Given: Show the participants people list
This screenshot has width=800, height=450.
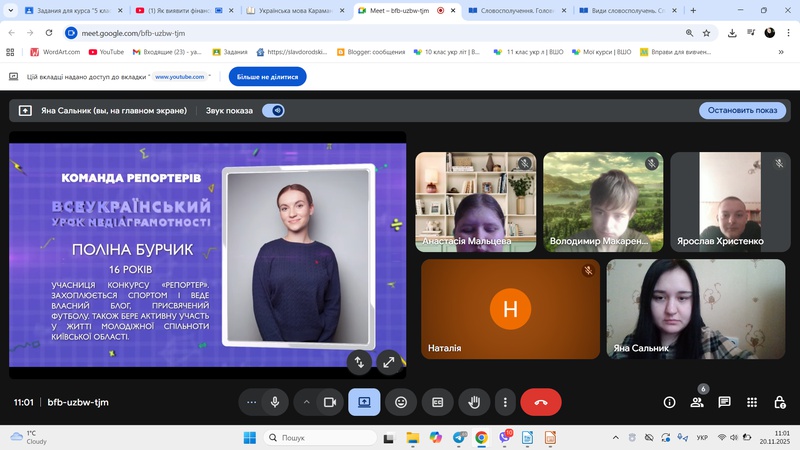Looking at the screenshot, I should (697, 402).
